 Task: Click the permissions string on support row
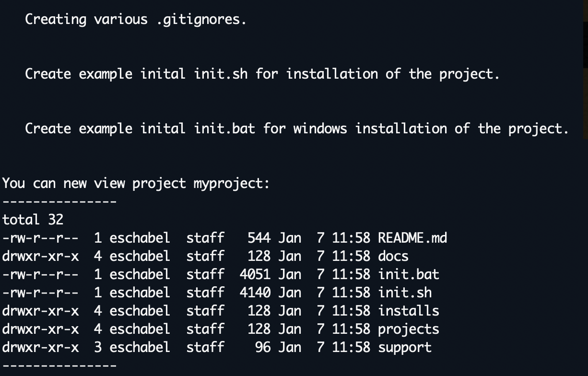(40, 347)
